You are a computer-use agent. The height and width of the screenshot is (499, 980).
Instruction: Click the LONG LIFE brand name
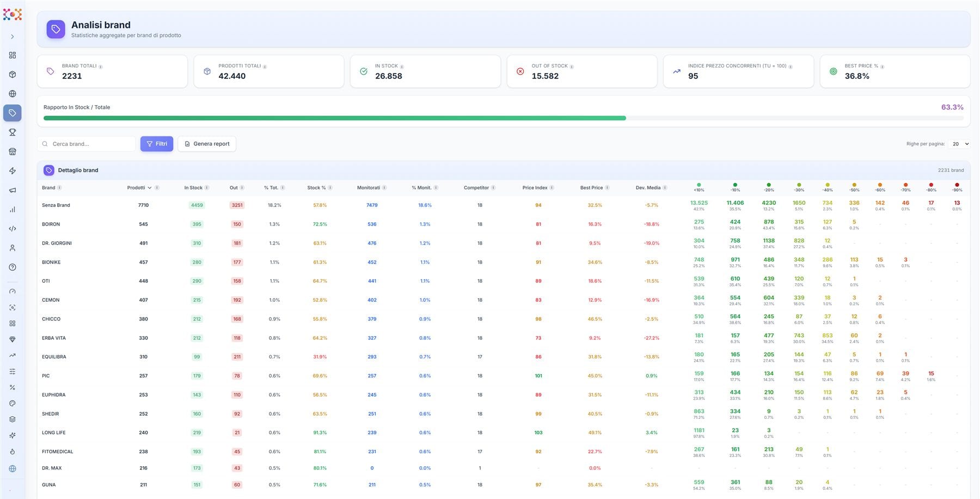tap(53, 433)
